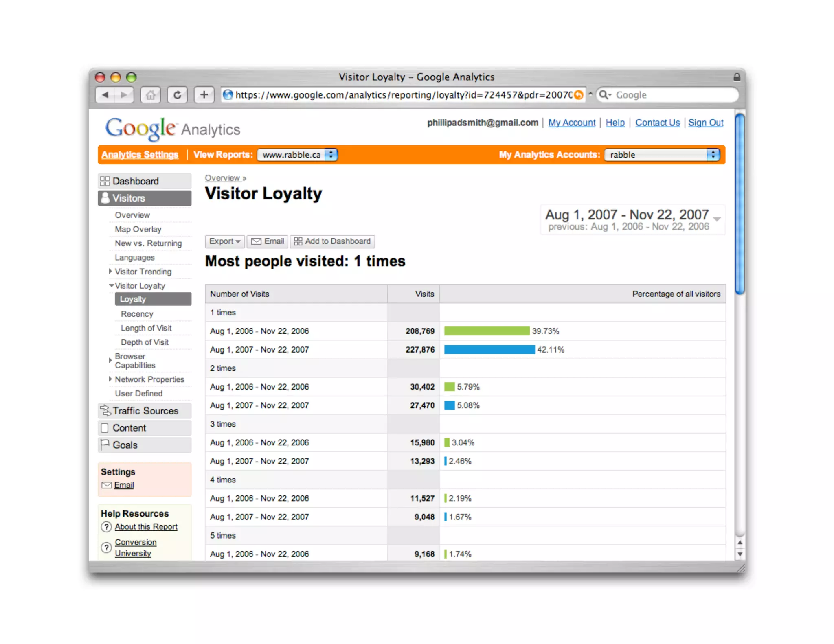The image size is (834, 644).
Task: Click the Content page icon
Action: pos(105,428)
